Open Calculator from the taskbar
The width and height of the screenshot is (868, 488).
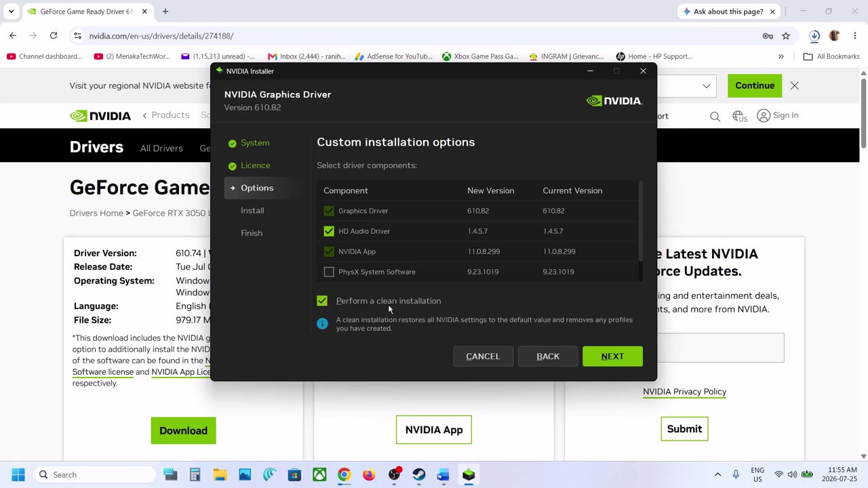coord(195,475)
